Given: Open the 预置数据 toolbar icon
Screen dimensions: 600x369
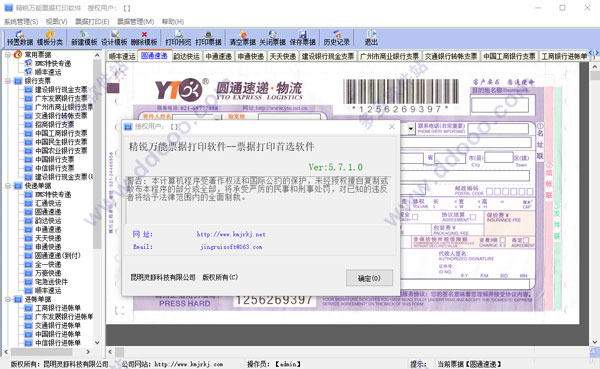Looking at the screenshot, I should [20, 38].
